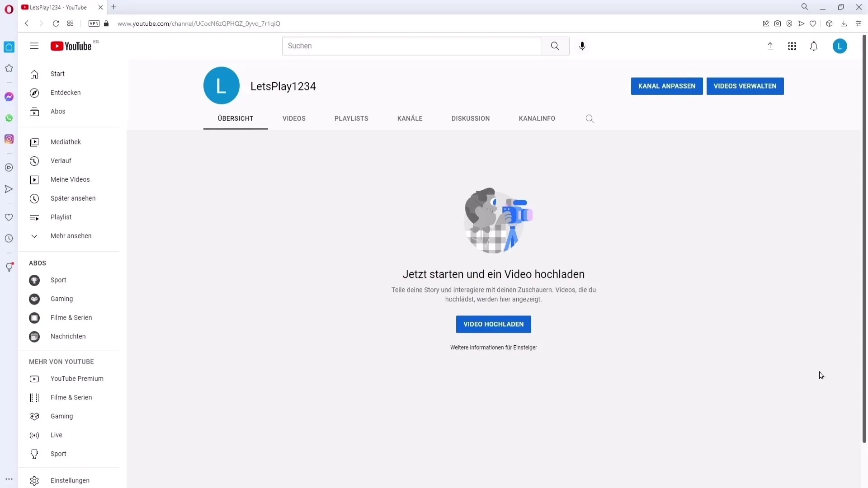Toggle the download manager icon
This screenshot has height=488, width=868.
pyautogui.click(x=845, y=24)
